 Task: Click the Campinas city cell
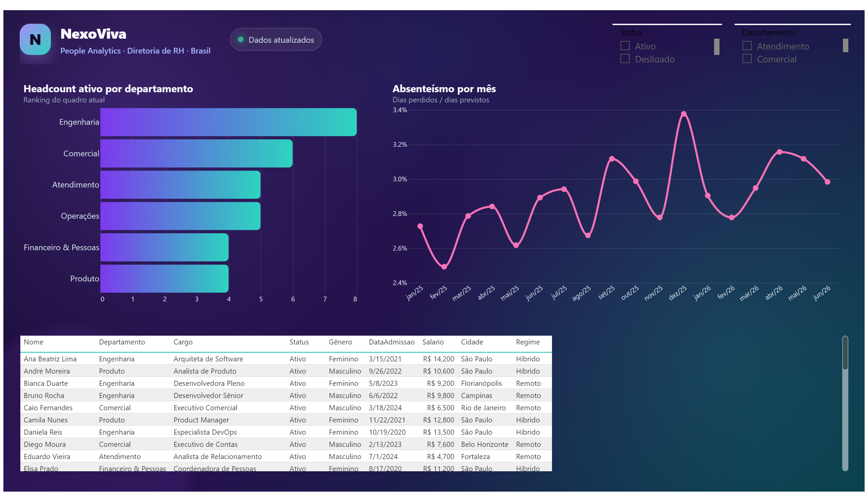point(476,395)
